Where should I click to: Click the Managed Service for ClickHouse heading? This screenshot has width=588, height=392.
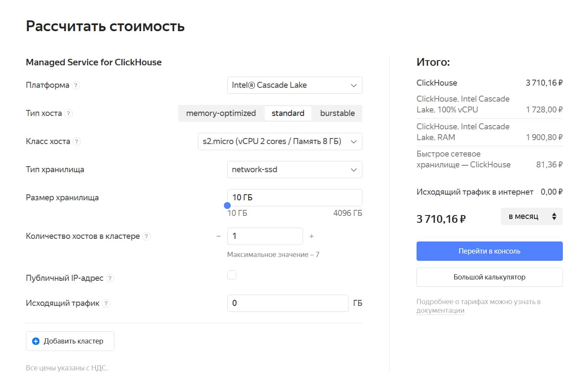coord(94,62)
